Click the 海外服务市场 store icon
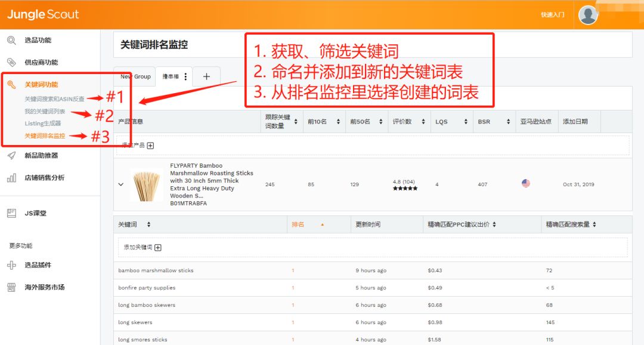Image resolution: width=644 pixels, height=345 pixels. click(x=11, y=287)
